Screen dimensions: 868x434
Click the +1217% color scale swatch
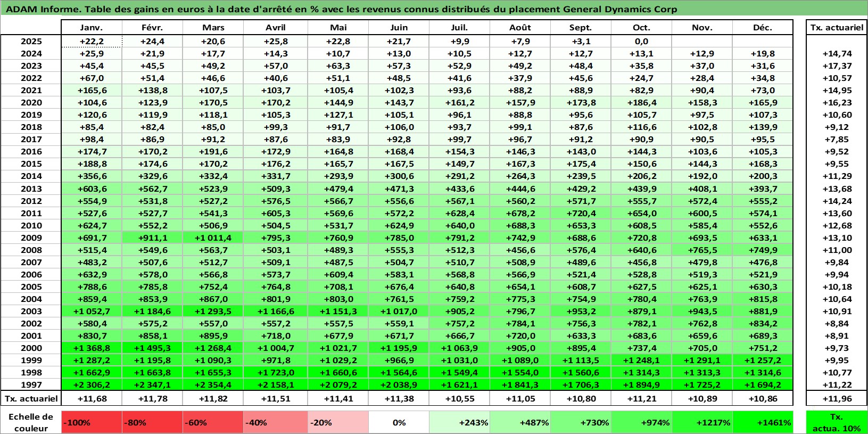[702, 422]
